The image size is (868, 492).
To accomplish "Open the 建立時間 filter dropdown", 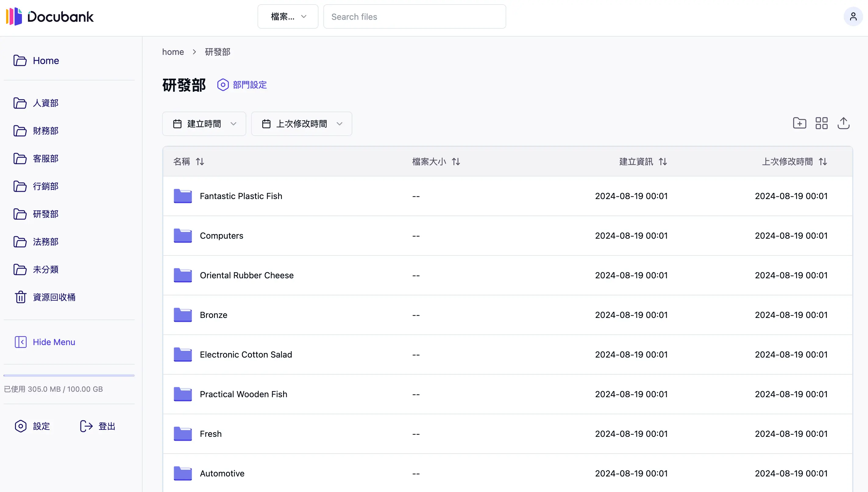I will (x=204, y=124).
